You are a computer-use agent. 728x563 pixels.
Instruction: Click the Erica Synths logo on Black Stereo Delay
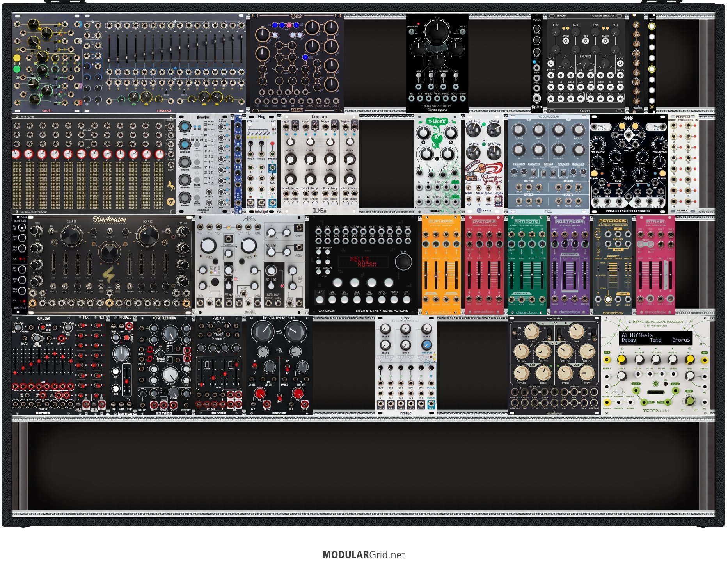point(437,110)
